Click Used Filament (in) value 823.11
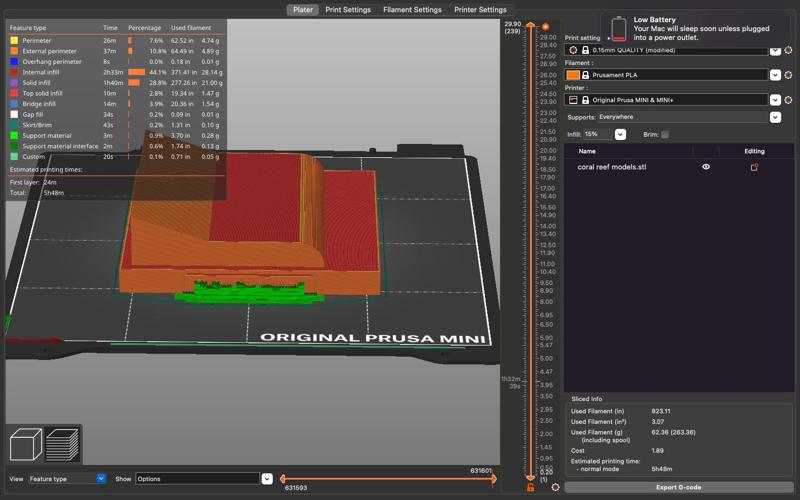800x500 pixels. [x=661, y=411]
